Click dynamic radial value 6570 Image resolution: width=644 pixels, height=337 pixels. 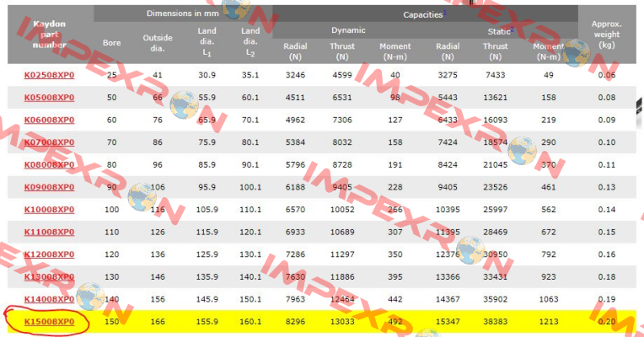click(x=295, y=210)
